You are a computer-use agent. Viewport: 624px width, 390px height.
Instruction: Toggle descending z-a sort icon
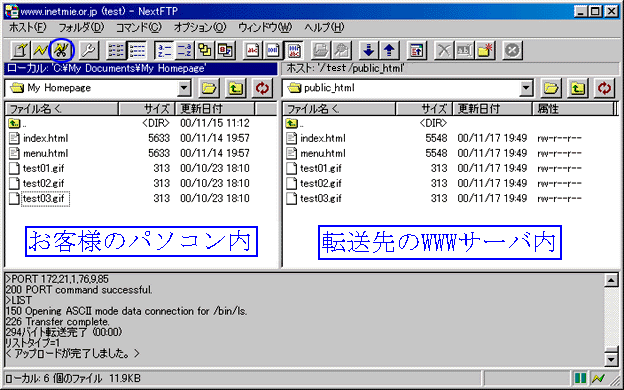[x=184, y=51]
